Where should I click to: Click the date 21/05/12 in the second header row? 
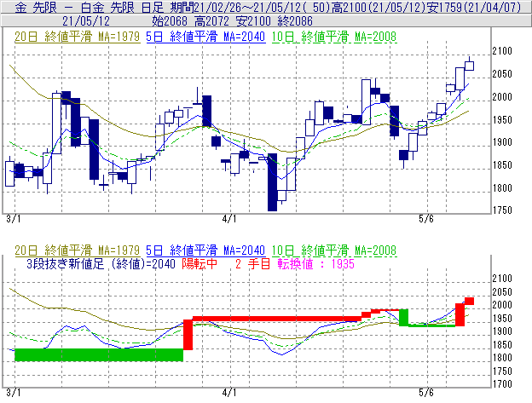[x=86, y=21]
